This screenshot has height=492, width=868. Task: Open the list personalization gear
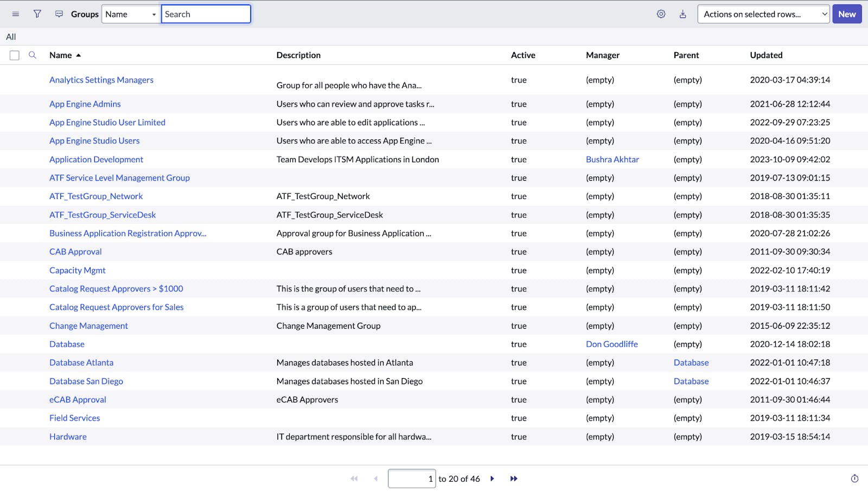pos(661,14)
